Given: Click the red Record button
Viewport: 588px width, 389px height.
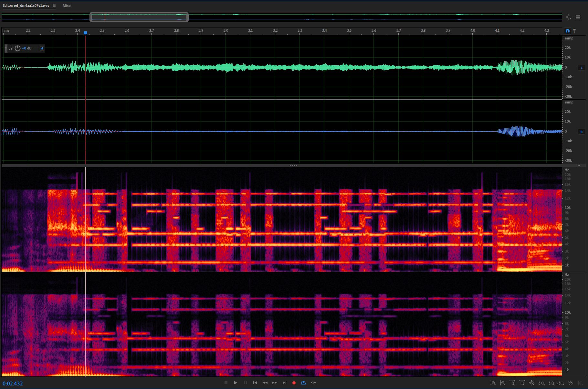Looking at the screenshot, I should (x=294, y=383).
